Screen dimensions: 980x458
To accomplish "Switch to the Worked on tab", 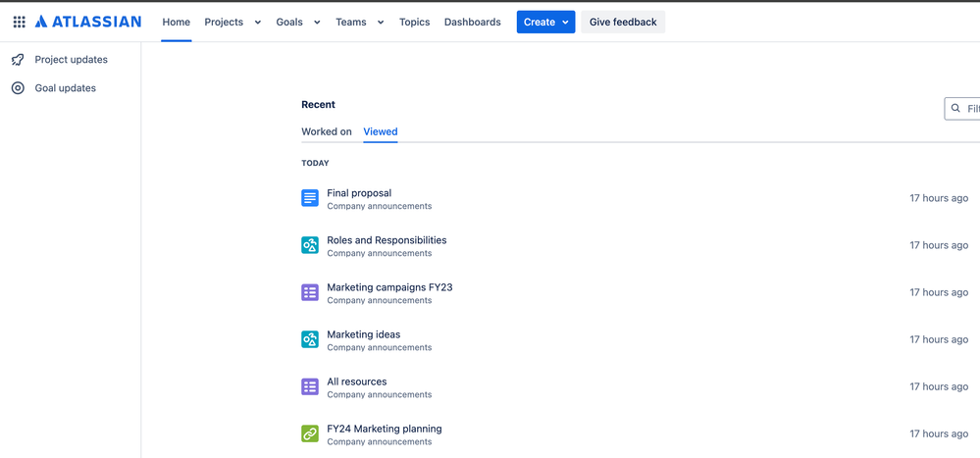I will (x=327, y=131).
